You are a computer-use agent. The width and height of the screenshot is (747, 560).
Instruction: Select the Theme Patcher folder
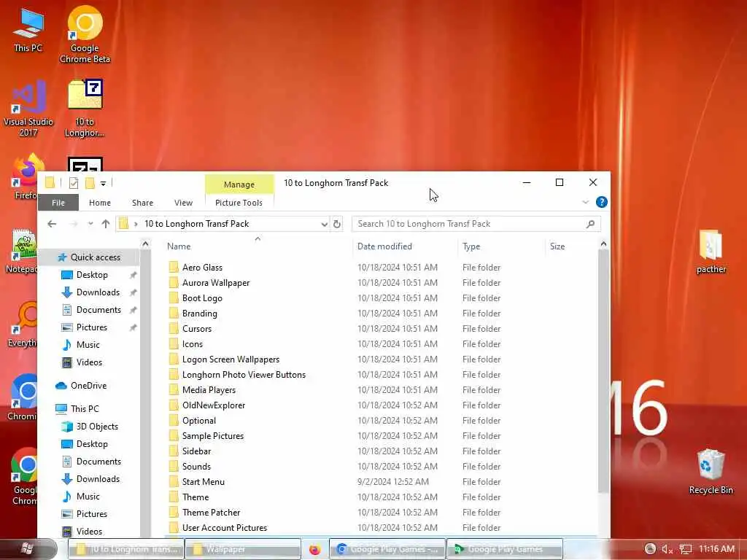(x=211, y=513)
